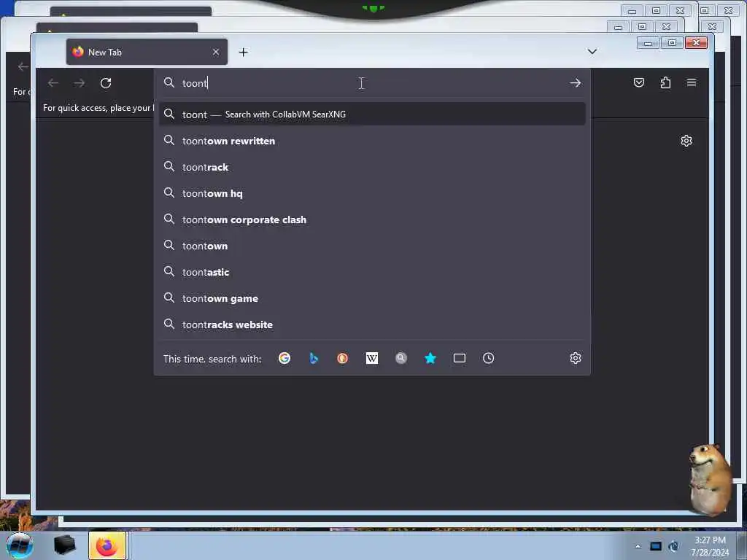Viewport: 747px width, 560px height.
Task: Select suggestion toontown rewritten
Action: [372, 141]
